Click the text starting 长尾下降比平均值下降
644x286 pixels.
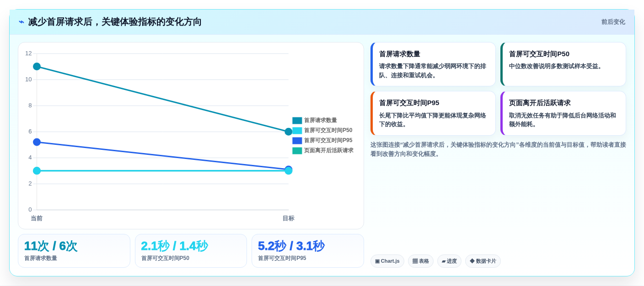point(433,120)
